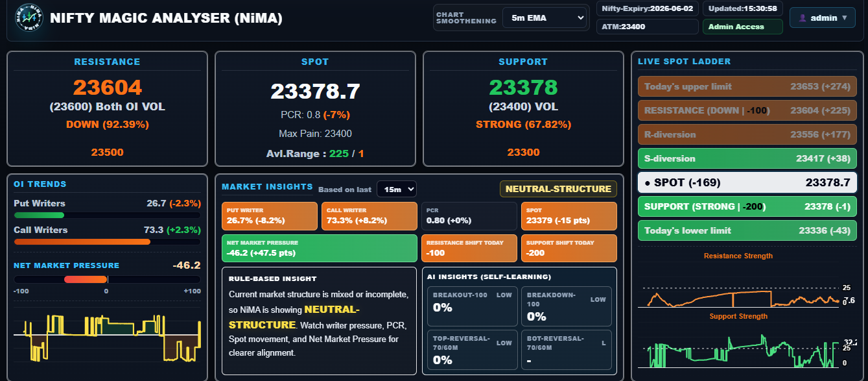868x381 pixels.
Task: Click the SPOT 23379 (-15 pts) card
Action: click(x=569, y=216)
